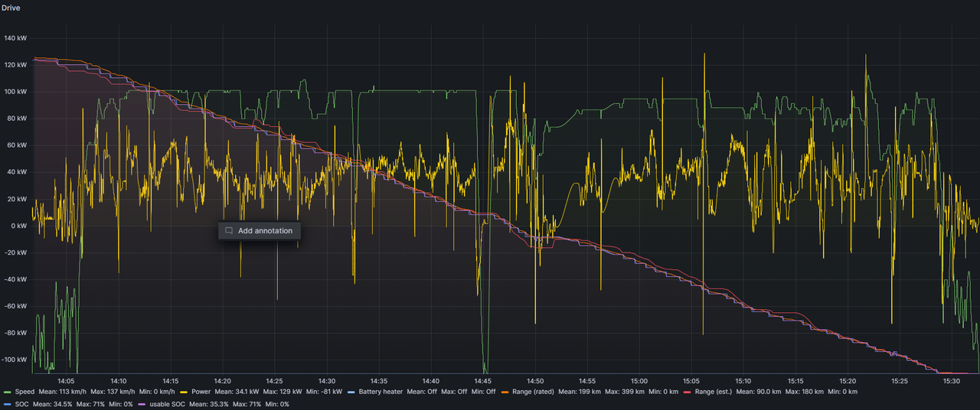Click the Power 'Mean: 34.1 kW' legend value
Screen dimensions: 980x410
click(237, 392)
